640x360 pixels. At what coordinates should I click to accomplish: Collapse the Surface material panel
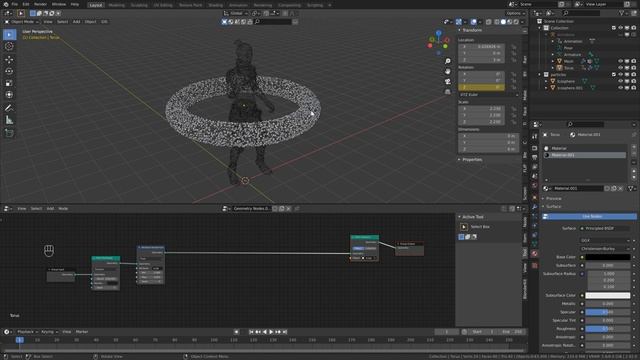tap(553, 207)
